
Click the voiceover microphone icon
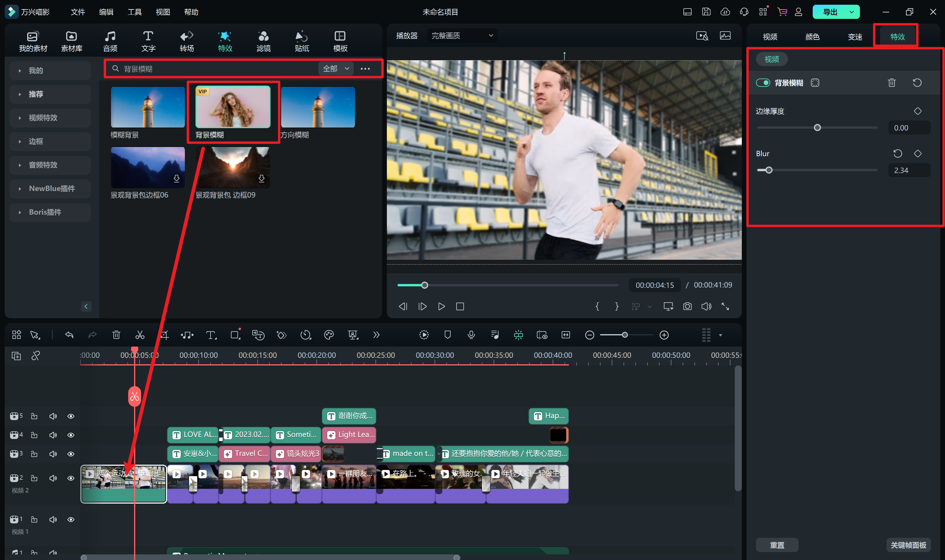[x=471, y=335]
